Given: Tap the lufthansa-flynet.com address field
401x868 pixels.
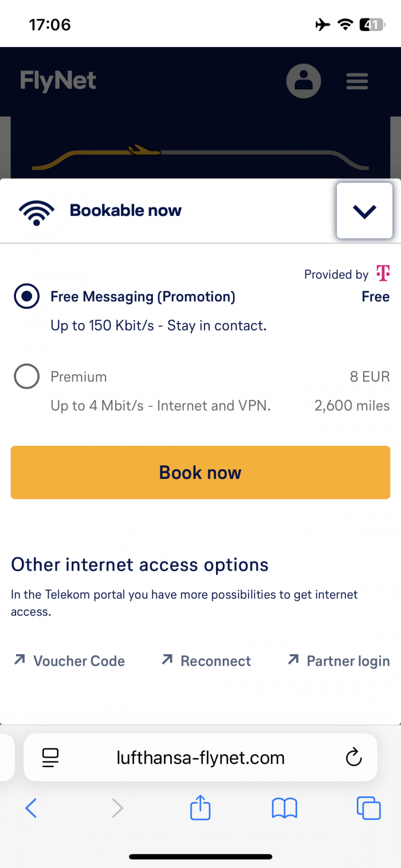Looking at the screenshot, I should click(x=200, y=757).
